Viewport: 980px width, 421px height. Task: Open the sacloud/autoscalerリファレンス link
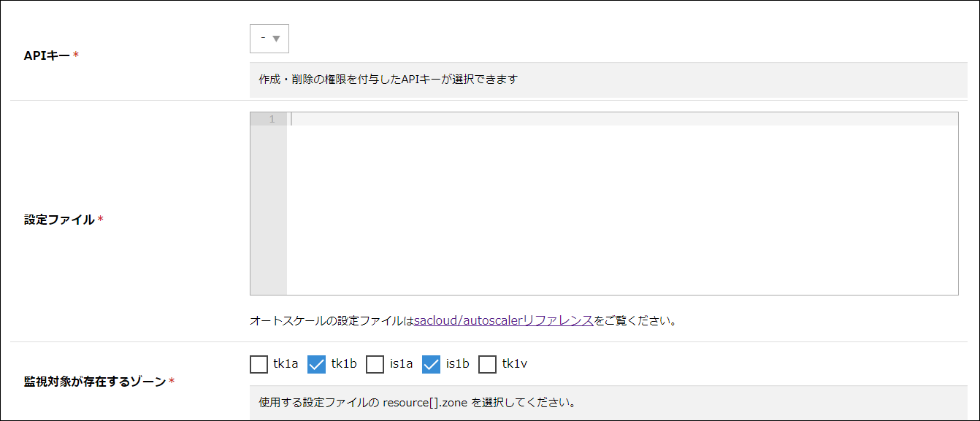click(503, 321)
